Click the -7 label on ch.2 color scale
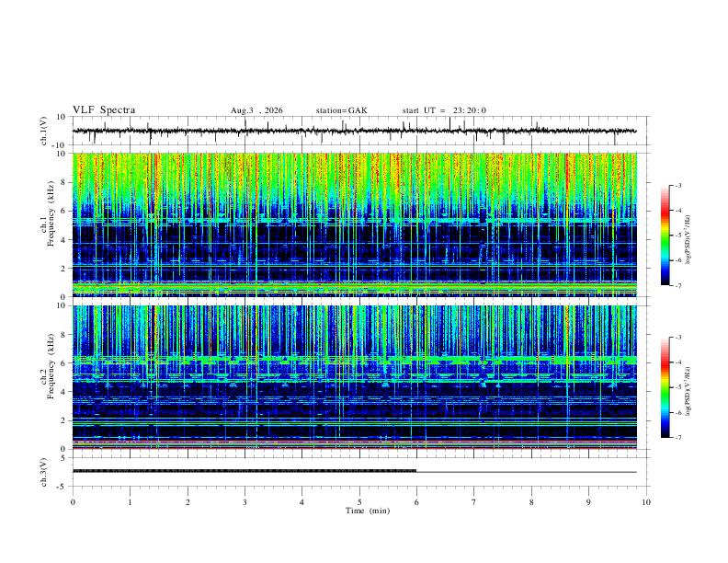 [x=678, y=438]
